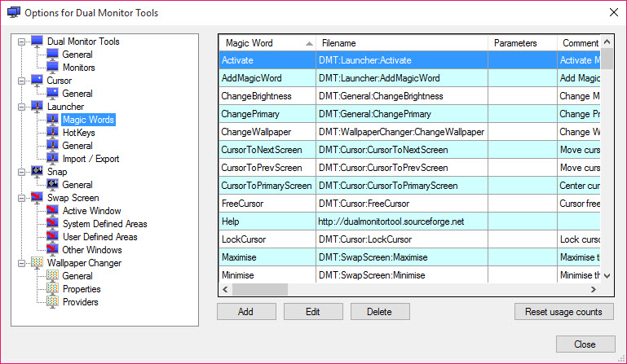Viewport: 627px width, 364px height.
Task: Click the horizontal scrollbar right arrow
Action: click(x=594, y=289)
